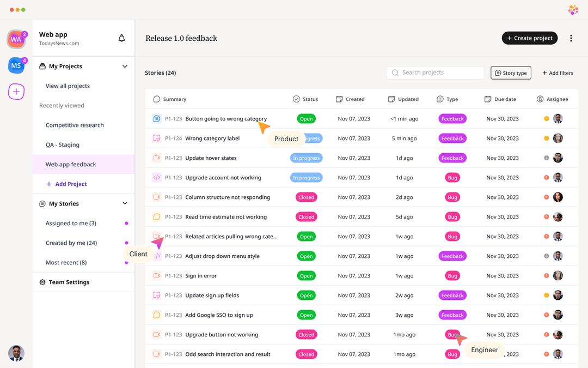Click the yellow priority dot on the first row
This screenshot has width=588, height=368.
[546, 118]
